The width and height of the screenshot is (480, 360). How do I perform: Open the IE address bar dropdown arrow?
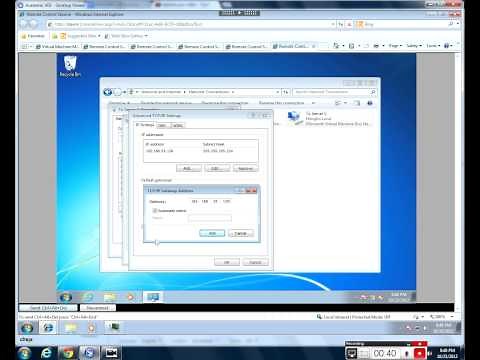(333, 24)
